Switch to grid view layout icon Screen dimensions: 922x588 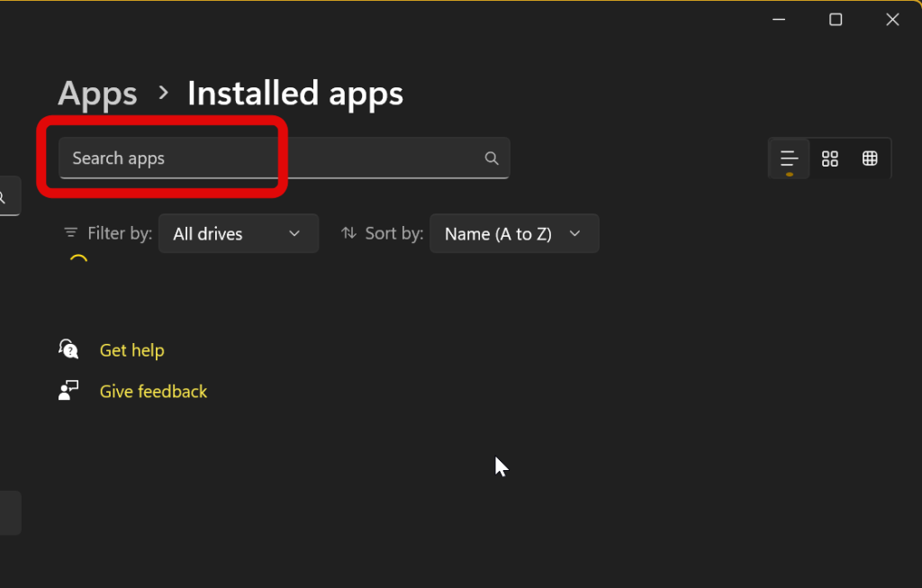click(x=830, y=158)
